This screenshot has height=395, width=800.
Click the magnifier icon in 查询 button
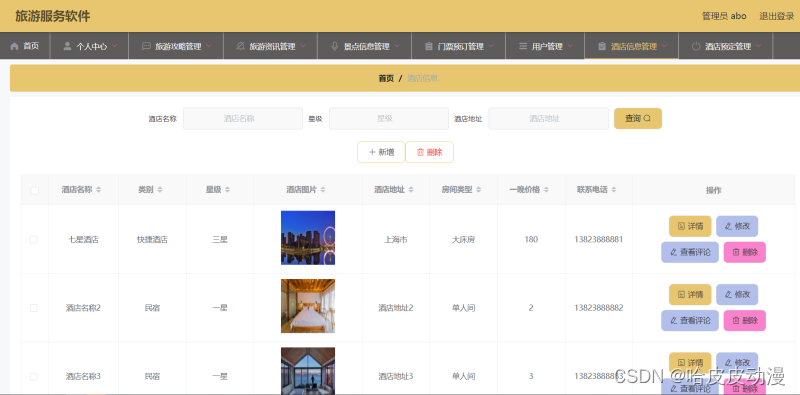click(647, 118)
